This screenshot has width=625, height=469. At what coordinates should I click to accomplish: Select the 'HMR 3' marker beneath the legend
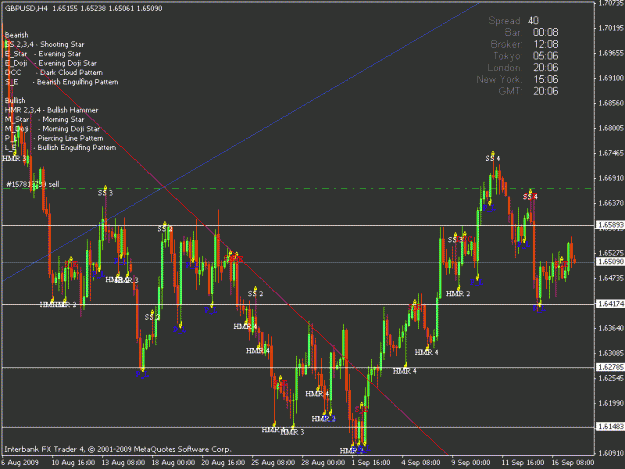click(14, 159)
